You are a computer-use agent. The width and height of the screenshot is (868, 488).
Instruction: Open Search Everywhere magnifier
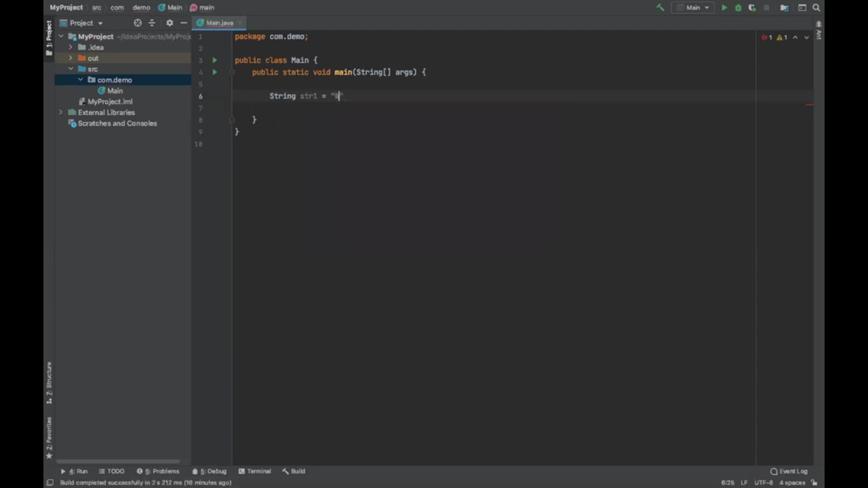pyautogui.click(x=816, y=8)
